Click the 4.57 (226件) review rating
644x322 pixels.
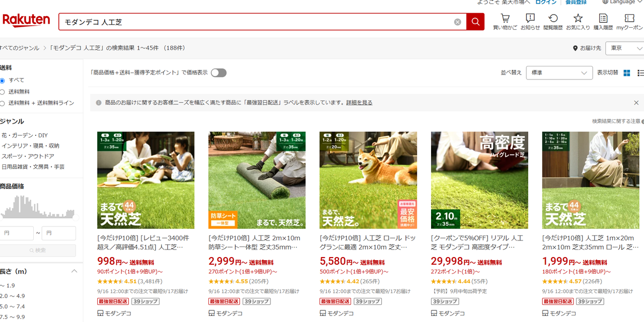pyautogui.click(x=572, y=282)
